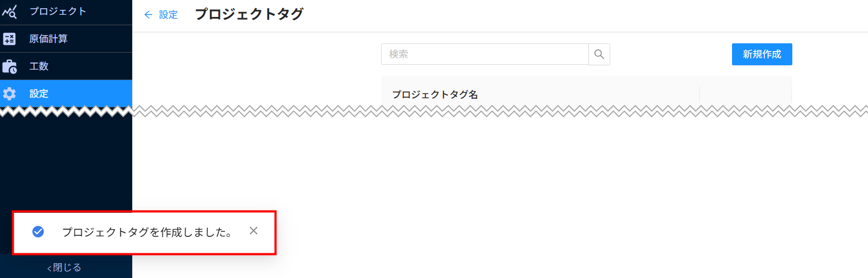
Task: Click the blank column header beside プロジェクトタグ名
Action: (x=746, y=94)
